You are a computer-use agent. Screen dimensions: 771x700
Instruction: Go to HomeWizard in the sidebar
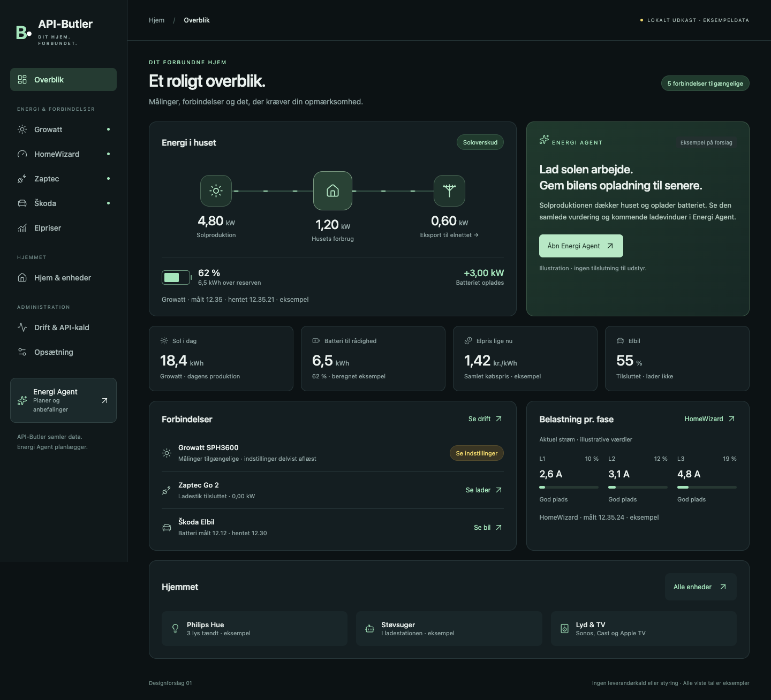(63, 154)
